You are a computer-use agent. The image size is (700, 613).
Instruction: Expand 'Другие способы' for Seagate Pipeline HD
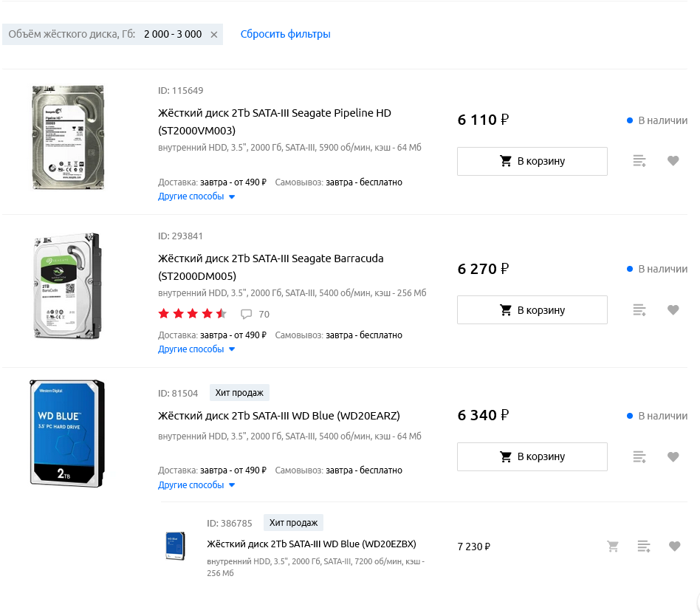196,196
